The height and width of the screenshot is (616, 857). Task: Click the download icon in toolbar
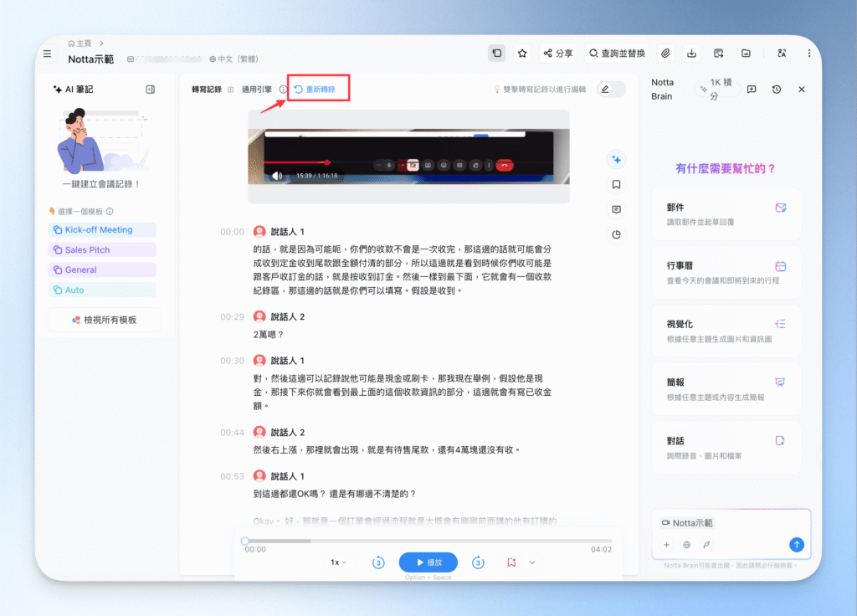click(691, 53)
